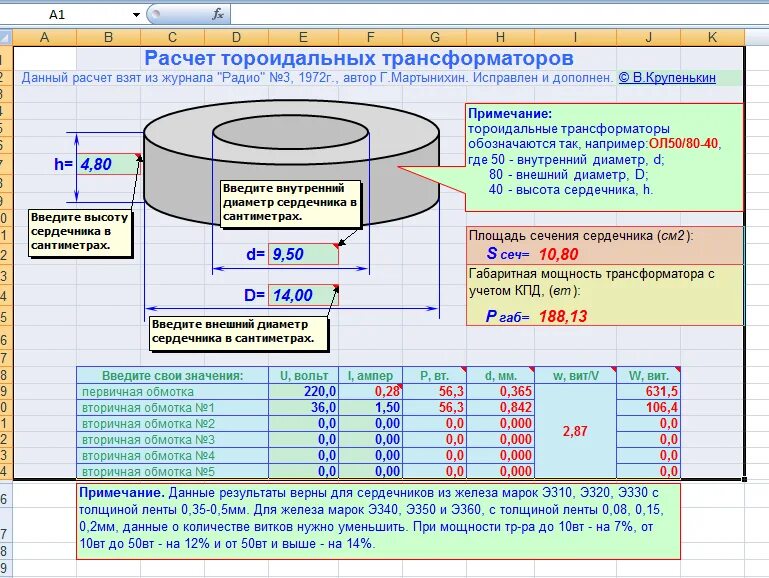The image size is (769, 578).
Task: Click secondary winding №1 current 1,50
Action: pyautogui.click(x=370, y=407)
